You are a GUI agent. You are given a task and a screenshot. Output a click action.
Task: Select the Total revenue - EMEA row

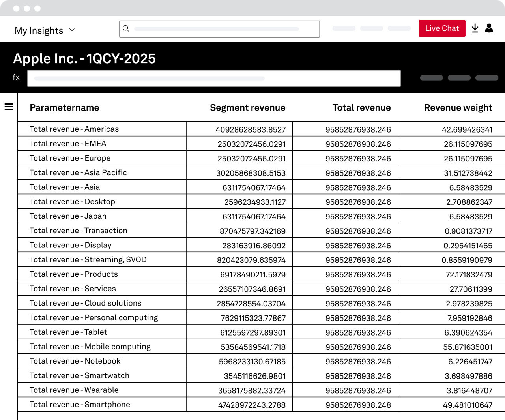click(261, 144)
